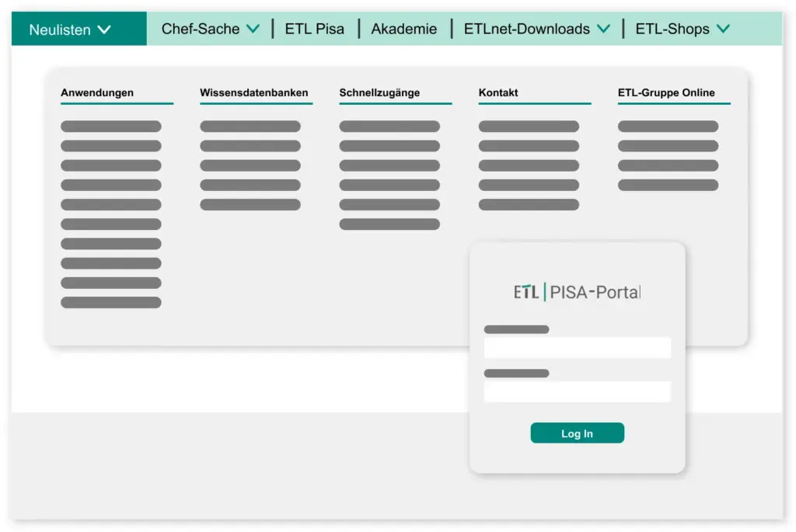
Task: Select the last item under Schnellzugänge
Action: pyautogui.click(x=389, y=224)
